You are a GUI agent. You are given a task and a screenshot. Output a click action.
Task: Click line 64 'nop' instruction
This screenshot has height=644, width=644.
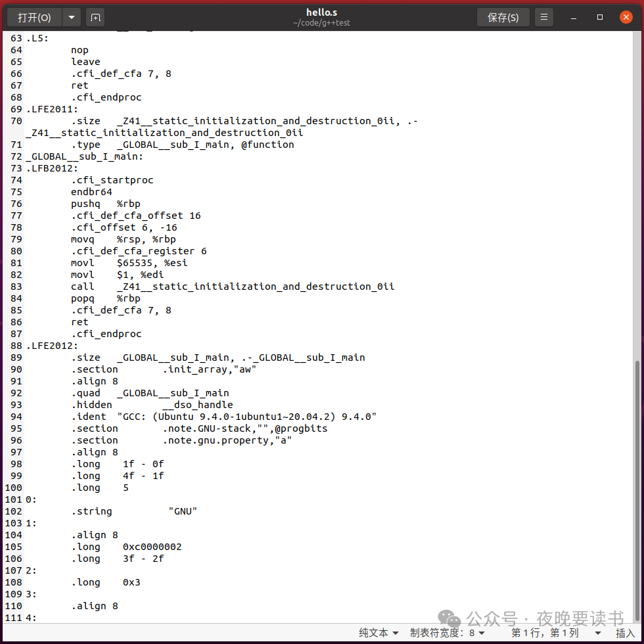coord(80,50)
